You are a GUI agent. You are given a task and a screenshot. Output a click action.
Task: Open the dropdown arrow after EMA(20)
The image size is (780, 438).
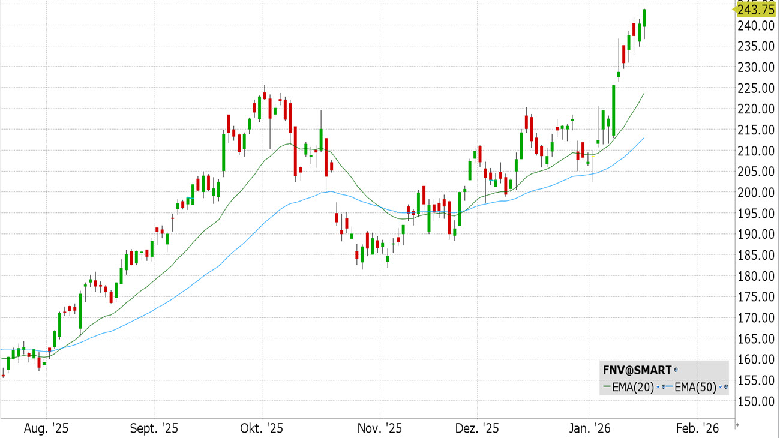pos(658,387)
